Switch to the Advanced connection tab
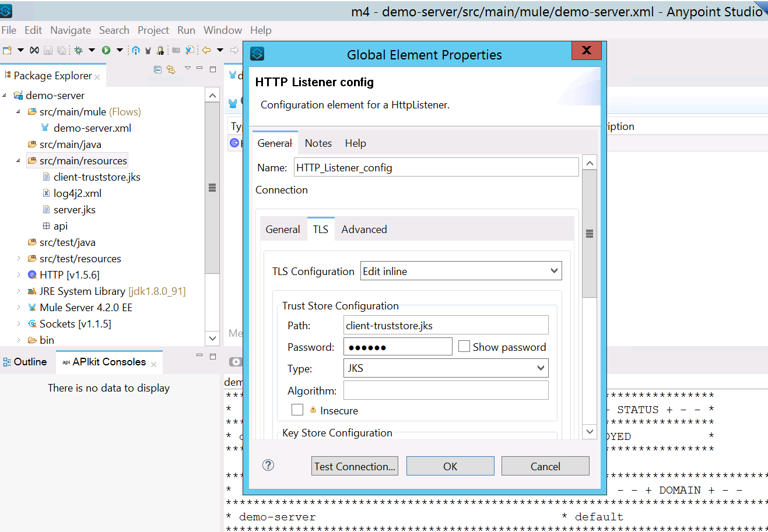Viewport: 768px width, 532px height. [x=364, y=230]
